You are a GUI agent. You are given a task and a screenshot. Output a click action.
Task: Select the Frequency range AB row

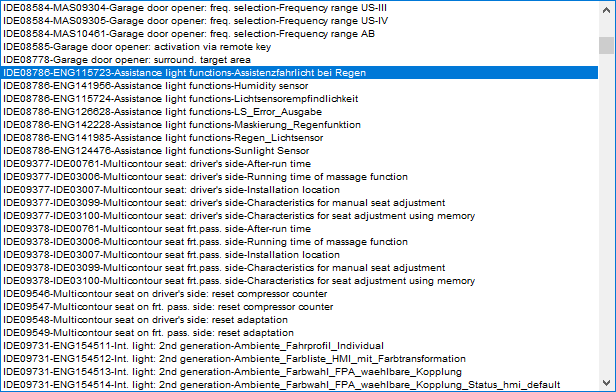299,34
